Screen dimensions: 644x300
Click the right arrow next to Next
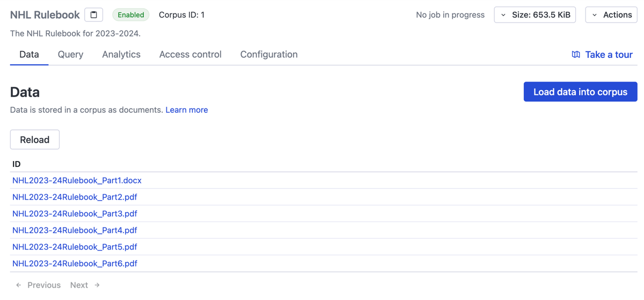coord(97,285)
